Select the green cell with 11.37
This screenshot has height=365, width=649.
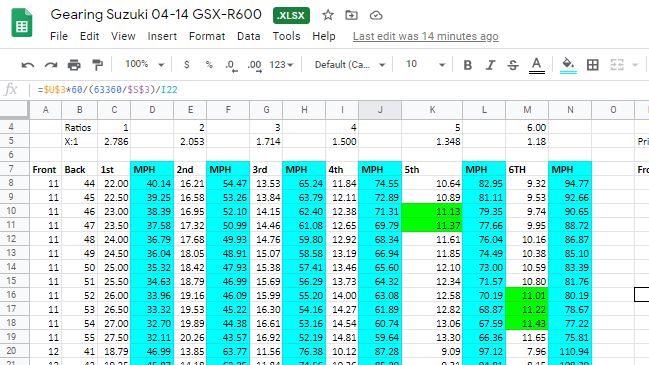pos(432,225)
